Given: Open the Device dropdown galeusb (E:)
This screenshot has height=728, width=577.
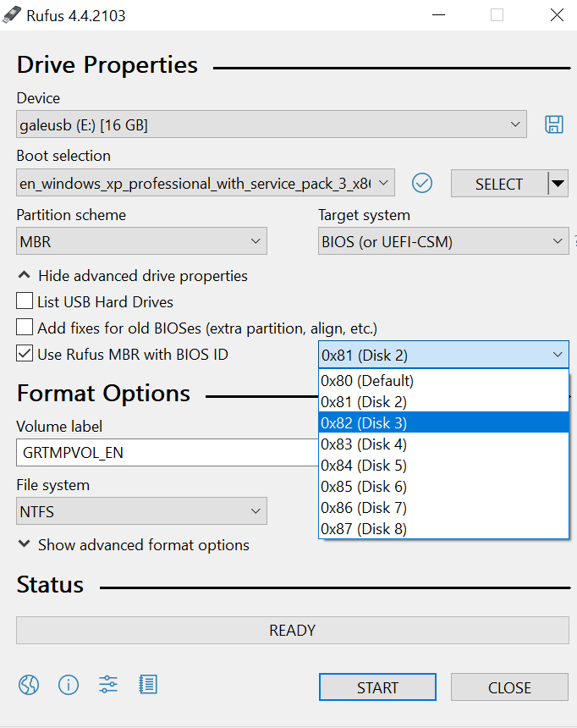Looking at the screenshot, I should pyautogui.click(x=272, y=124).
